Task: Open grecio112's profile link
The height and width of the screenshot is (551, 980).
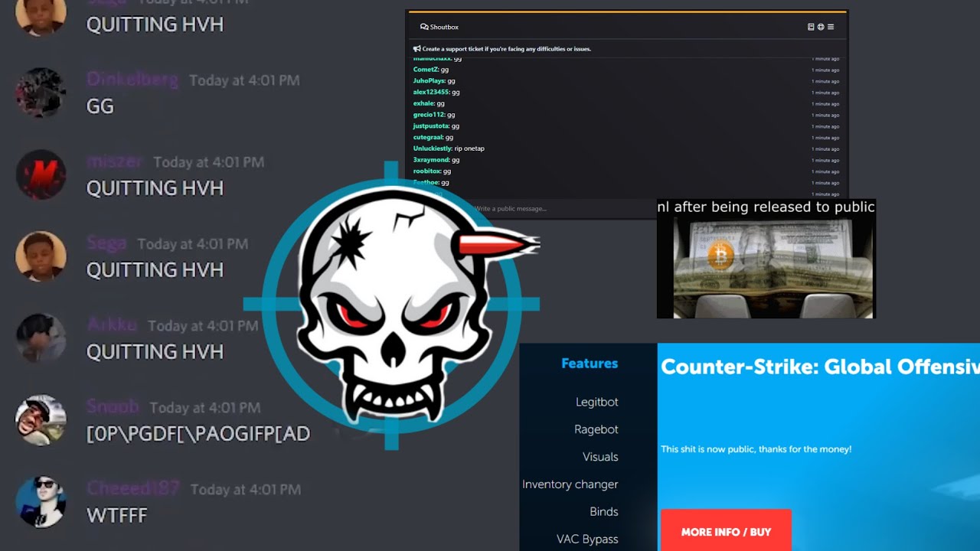Action: point(429,115)
